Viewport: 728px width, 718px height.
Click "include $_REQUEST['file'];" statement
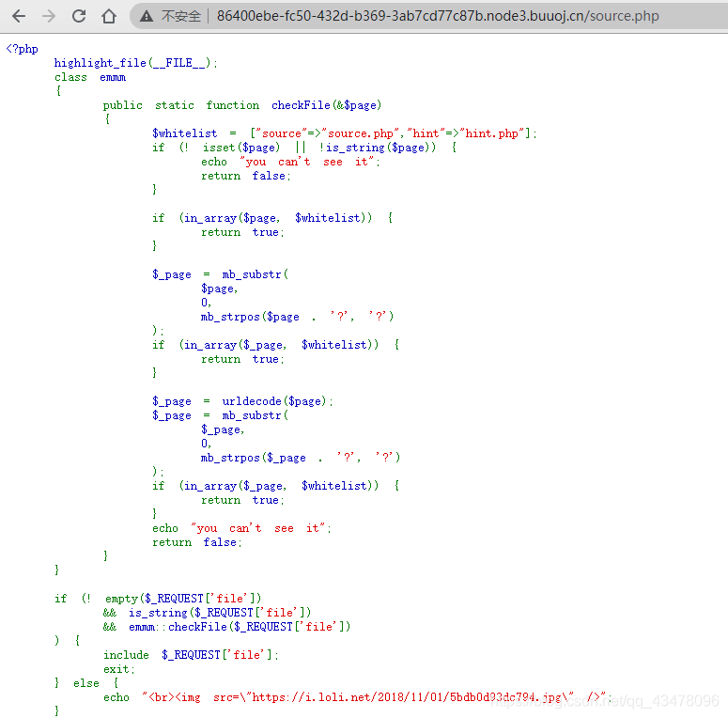191,655
